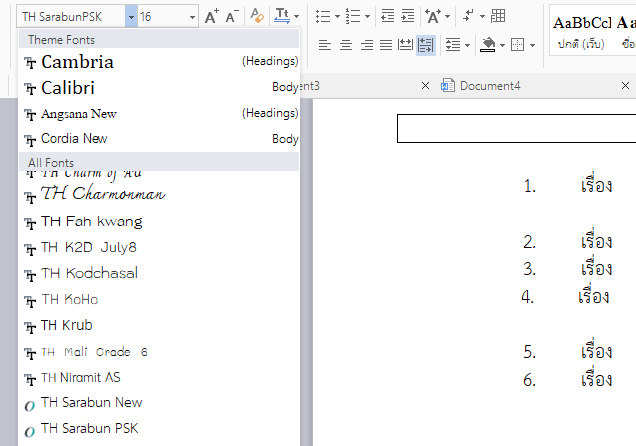Close the Document4 tab
636x446 pixels.
click(625, 86)
